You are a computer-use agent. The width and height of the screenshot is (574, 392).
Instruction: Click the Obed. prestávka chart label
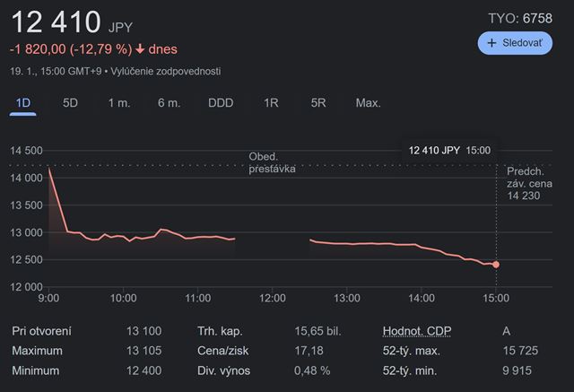pos(272,162)
